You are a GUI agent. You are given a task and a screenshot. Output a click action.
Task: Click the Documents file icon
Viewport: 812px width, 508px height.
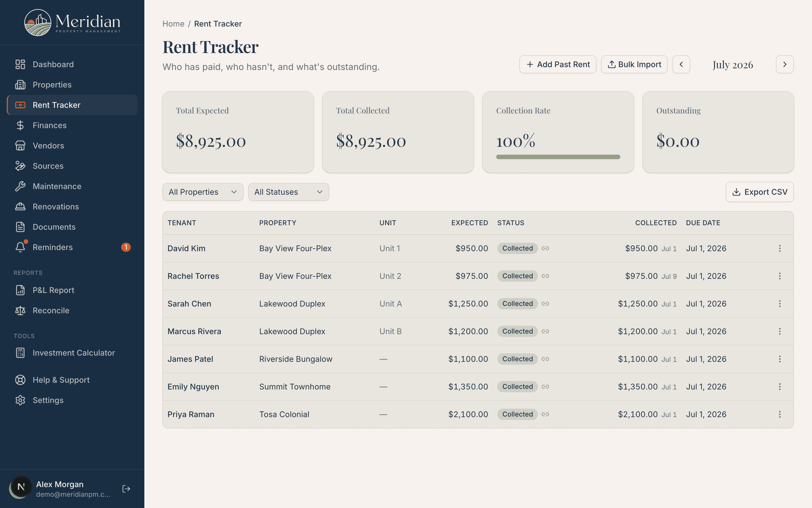[x=20, y=227]
